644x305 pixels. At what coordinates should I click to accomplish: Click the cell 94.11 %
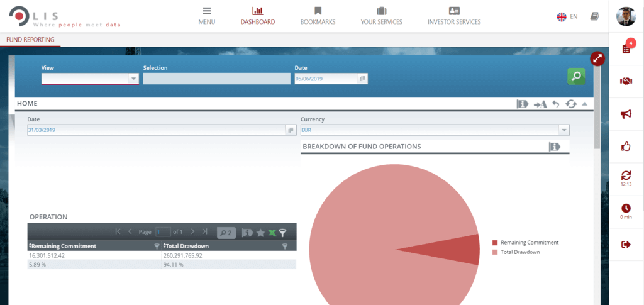[x=229, y=265]
